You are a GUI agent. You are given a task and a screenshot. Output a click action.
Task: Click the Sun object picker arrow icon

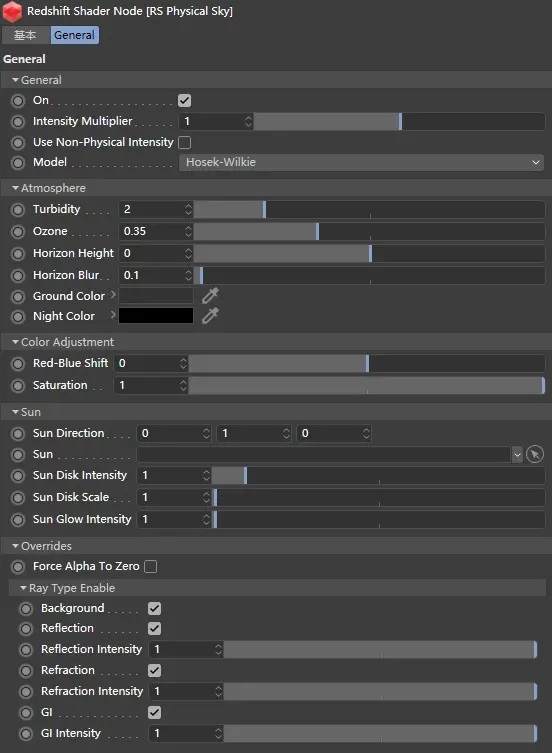point(535,454)
